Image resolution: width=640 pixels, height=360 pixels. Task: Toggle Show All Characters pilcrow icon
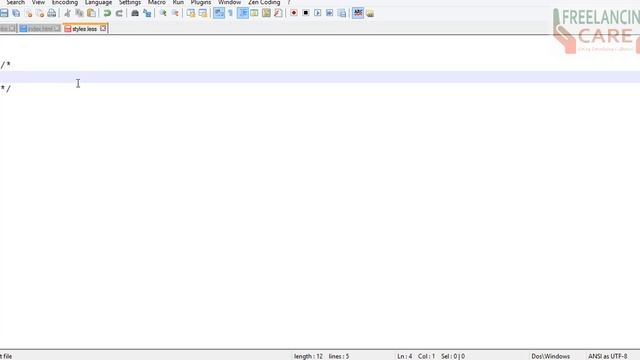[230, 13]
